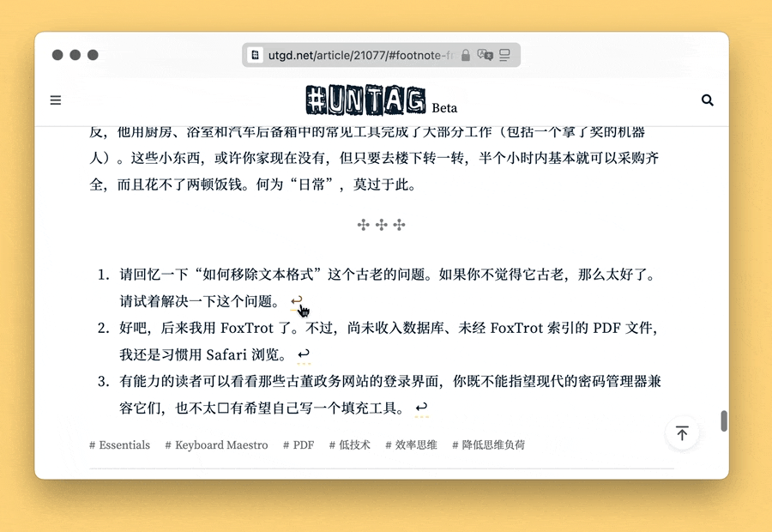Screen dimensions: 772x532
Task: Open the # Keyboard Maestro tag
Action: point(217,444)
